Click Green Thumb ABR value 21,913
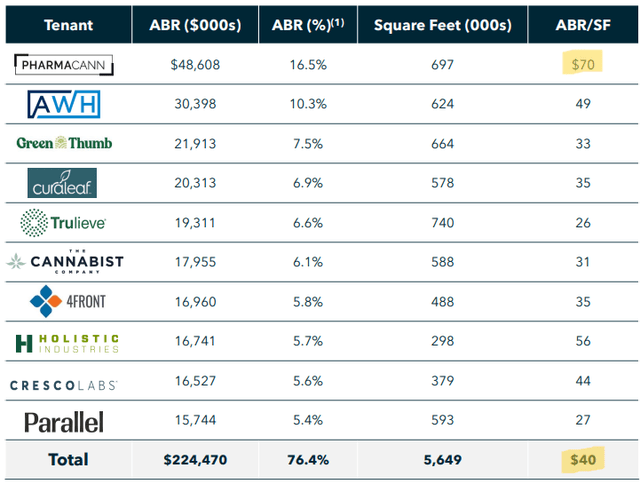This screenshot has width=640, height=484. [x=195, y=144]
